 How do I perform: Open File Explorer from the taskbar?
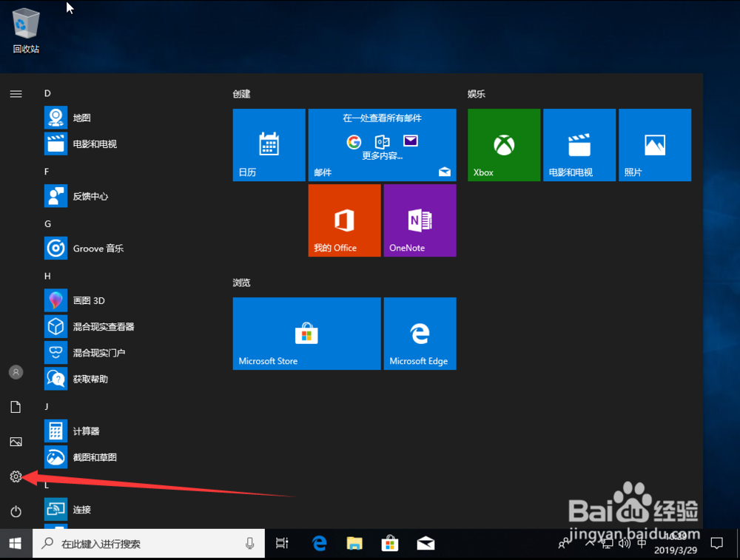point(354,544)
